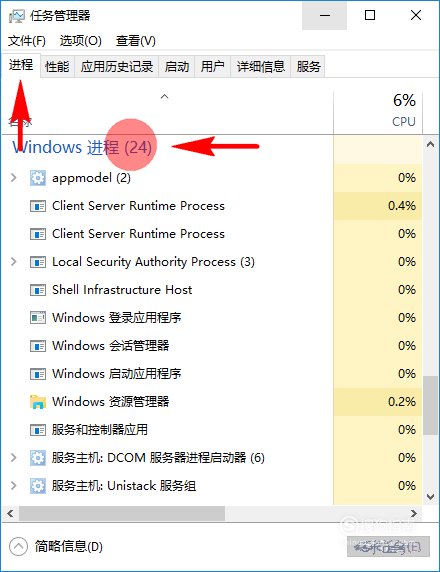This screenshot has width=440, height=572.
Task: Expand 服务主机: DCOM 服务器进程启动器 group
Action: tap(13, 457)
